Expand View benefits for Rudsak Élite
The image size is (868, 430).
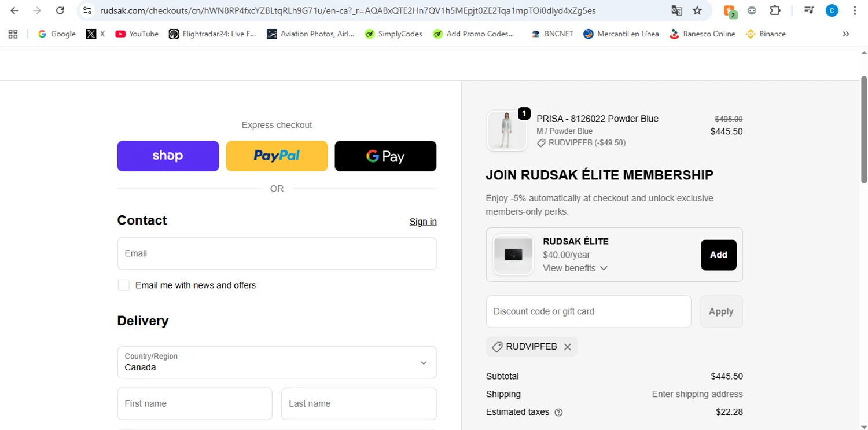click(x=575, y=268)
